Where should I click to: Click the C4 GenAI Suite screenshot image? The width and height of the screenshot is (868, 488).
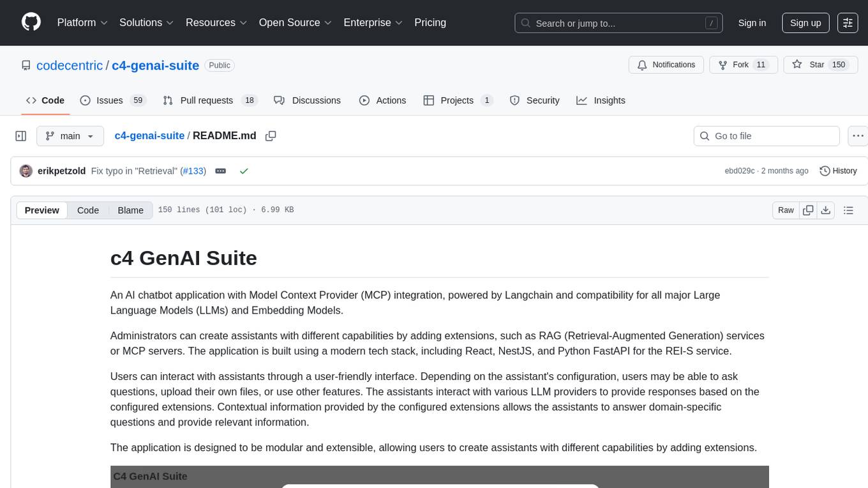coord(439,477)
